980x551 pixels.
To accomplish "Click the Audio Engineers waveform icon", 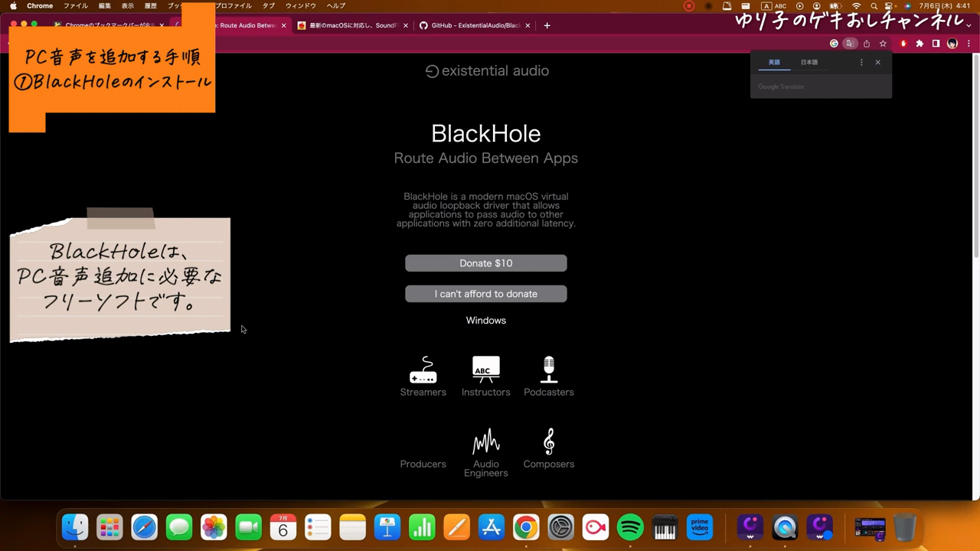I will [485, 442].
